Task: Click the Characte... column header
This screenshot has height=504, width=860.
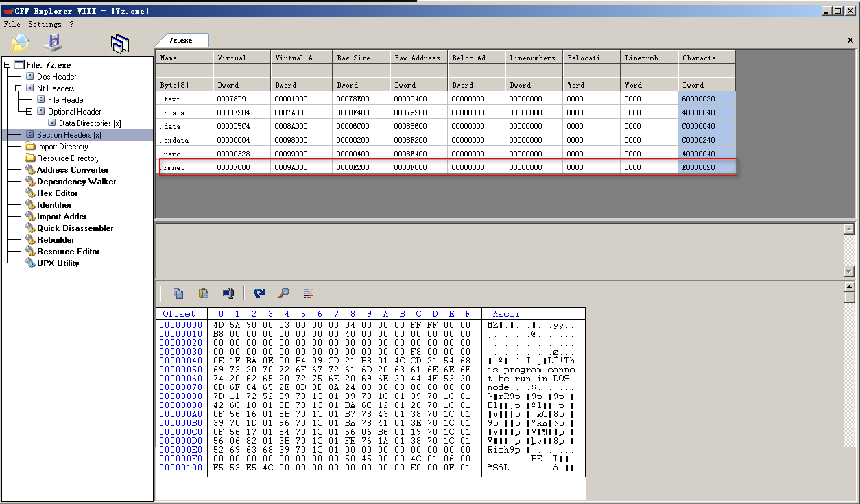Action: [x=707, y=58]
